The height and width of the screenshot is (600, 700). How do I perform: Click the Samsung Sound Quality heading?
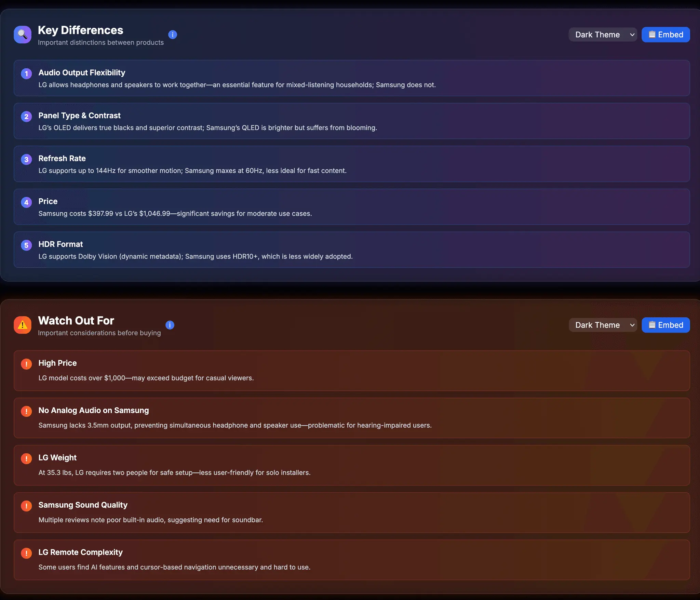click(x=83, y=505)
